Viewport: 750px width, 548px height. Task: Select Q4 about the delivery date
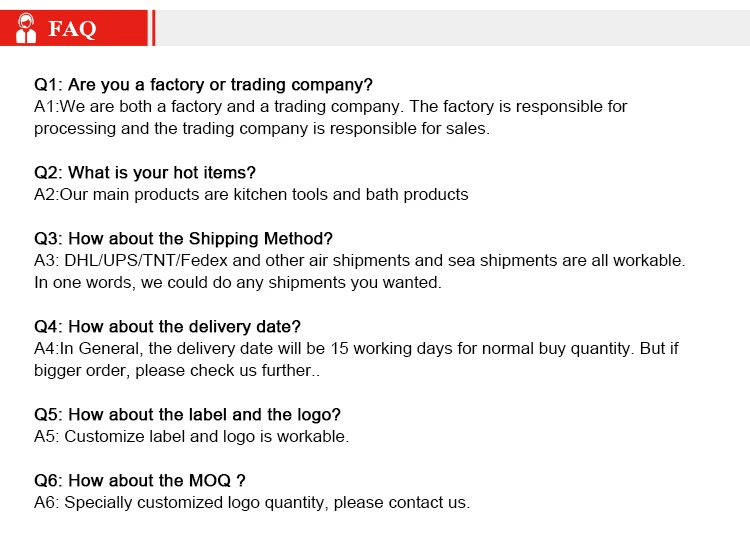167,326
